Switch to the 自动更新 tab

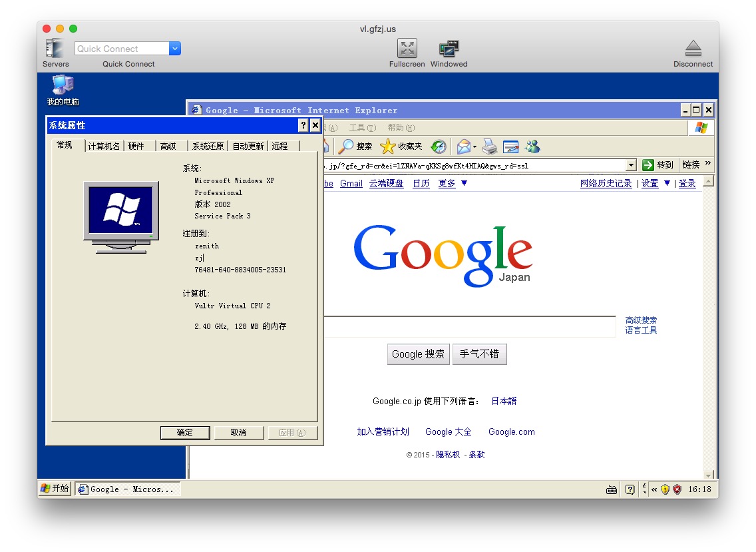248,146
